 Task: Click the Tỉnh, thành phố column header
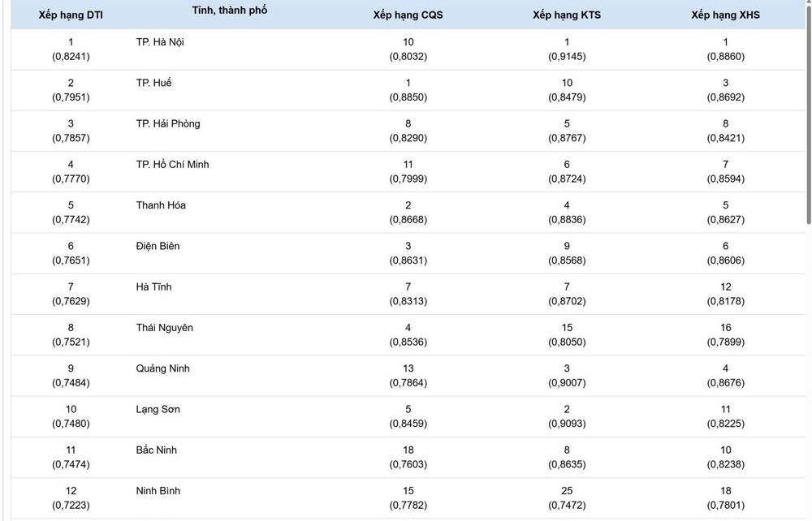[230, 11]
